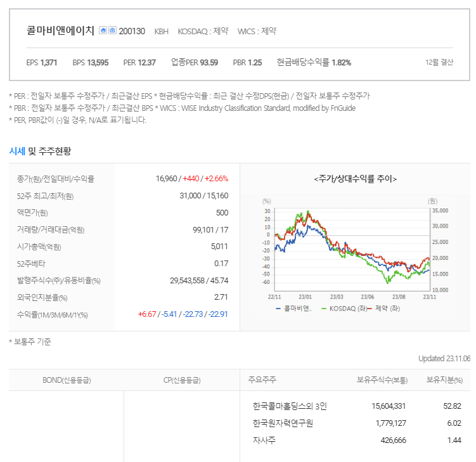Click the 23/01 x-axis date label
The width and height of the screenshot is (476, 462).
[x=305, y=297]
